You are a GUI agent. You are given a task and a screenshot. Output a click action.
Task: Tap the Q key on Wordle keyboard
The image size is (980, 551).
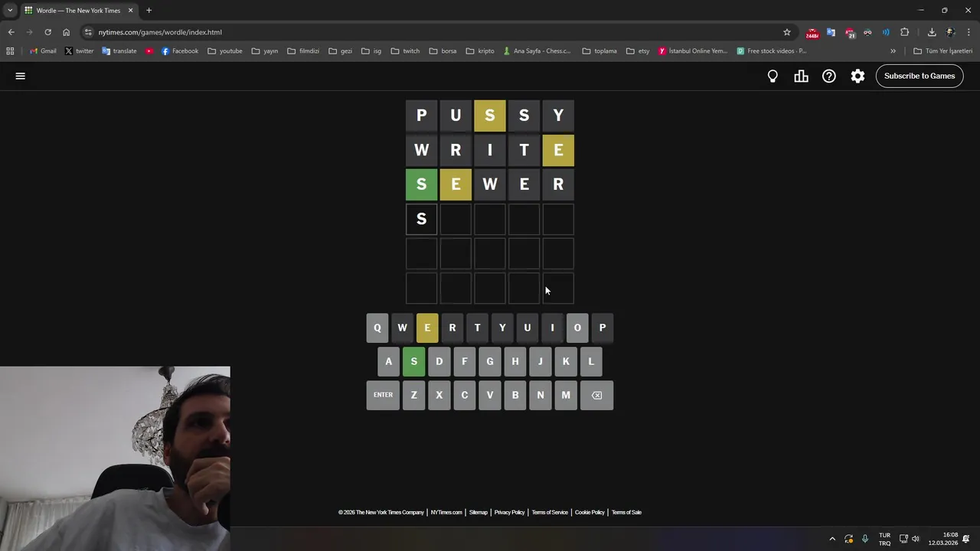377,328
